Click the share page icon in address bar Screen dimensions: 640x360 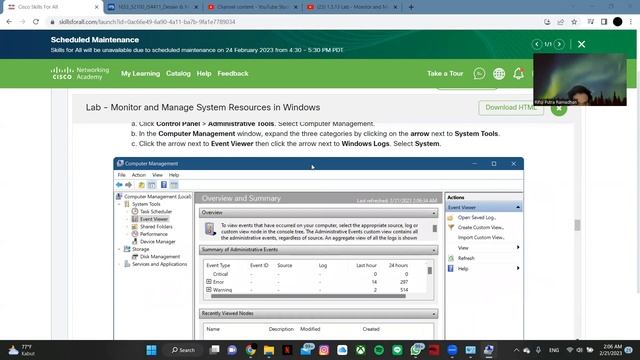[x=561, y=22]
